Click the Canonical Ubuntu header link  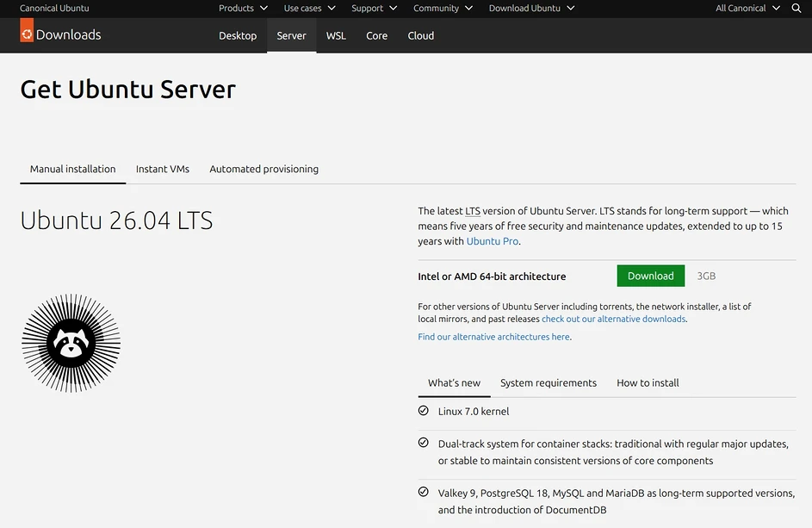54,8
